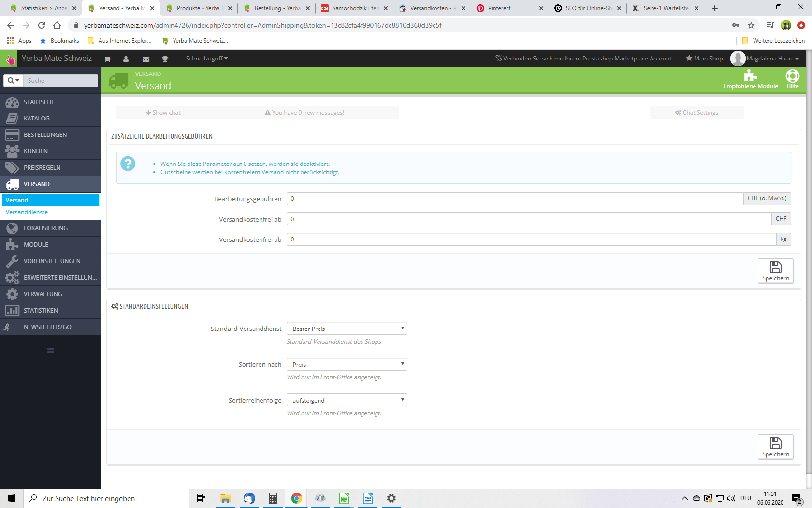The width and height of the screenshot is (812, 508).
Task: Bookmark this page with star icon
Action: pyautogui.click(x=751, y=25)
